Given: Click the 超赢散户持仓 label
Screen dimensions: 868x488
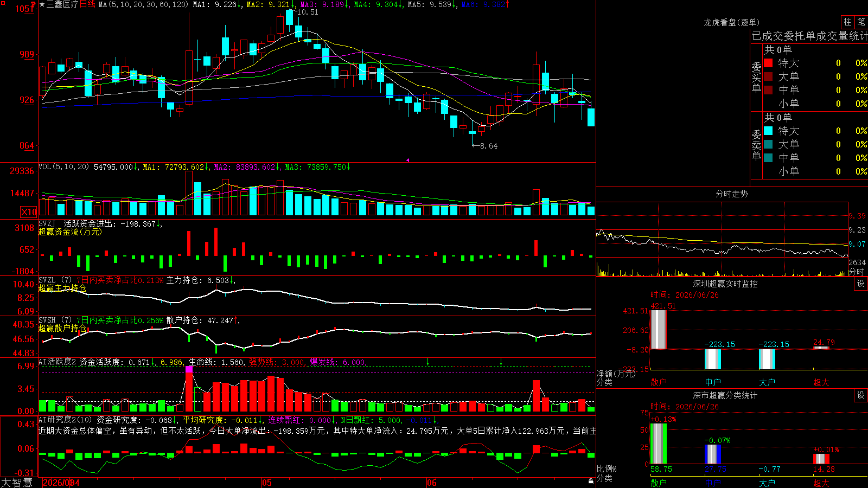Looking at the screenshot, I should (62, 328).
